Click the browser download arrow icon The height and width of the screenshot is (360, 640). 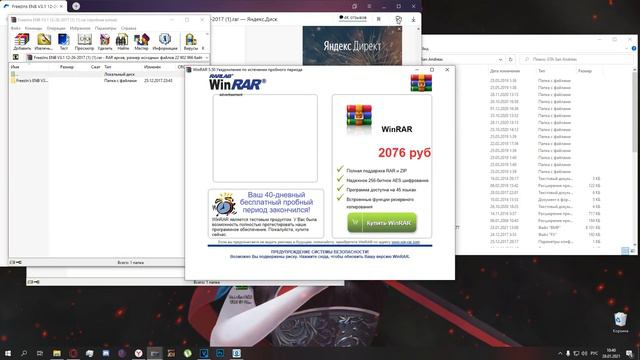(x=413, y=19)
